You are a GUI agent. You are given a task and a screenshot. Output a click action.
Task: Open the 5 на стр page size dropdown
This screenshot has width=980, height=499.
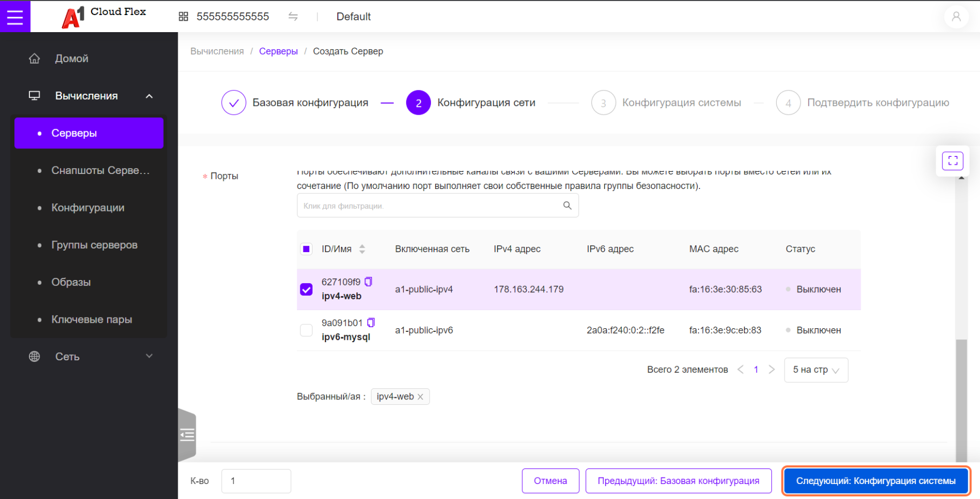816,370
